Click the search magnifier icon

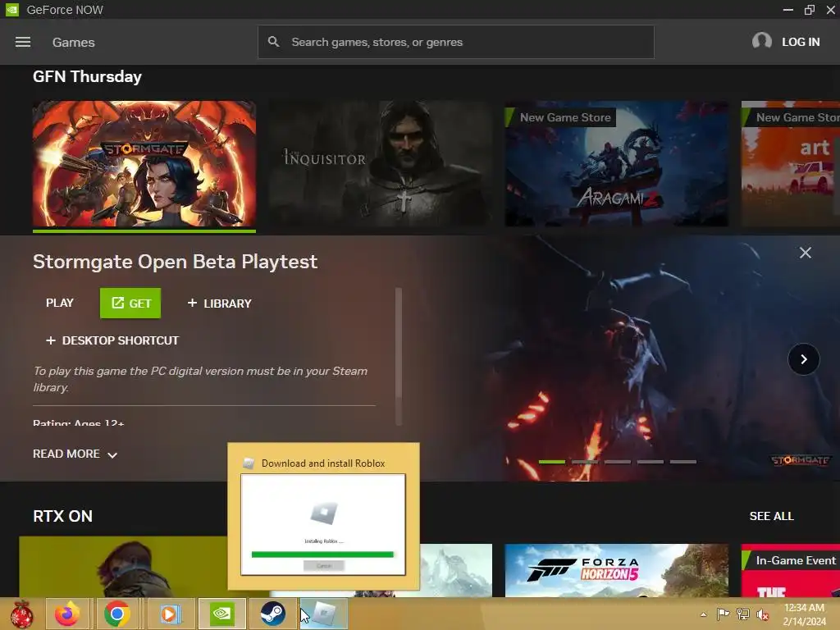coord(273,42)
